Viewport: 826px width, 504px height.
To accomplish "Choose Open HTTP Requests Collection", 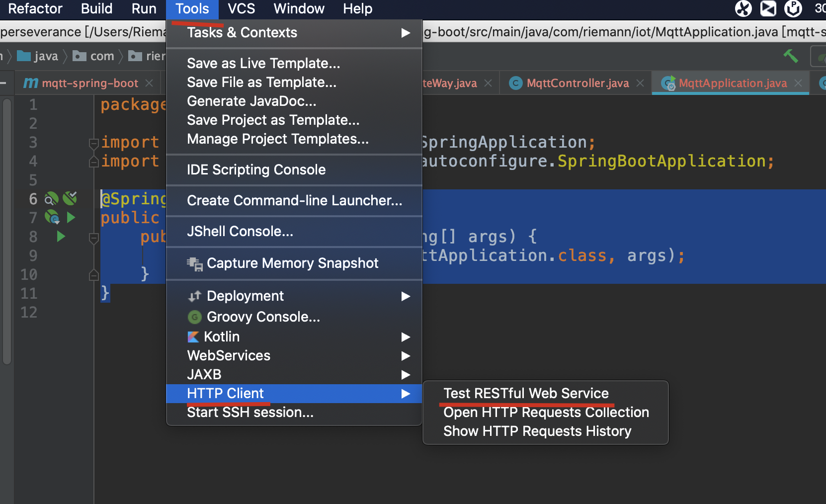I will (546, 412).
